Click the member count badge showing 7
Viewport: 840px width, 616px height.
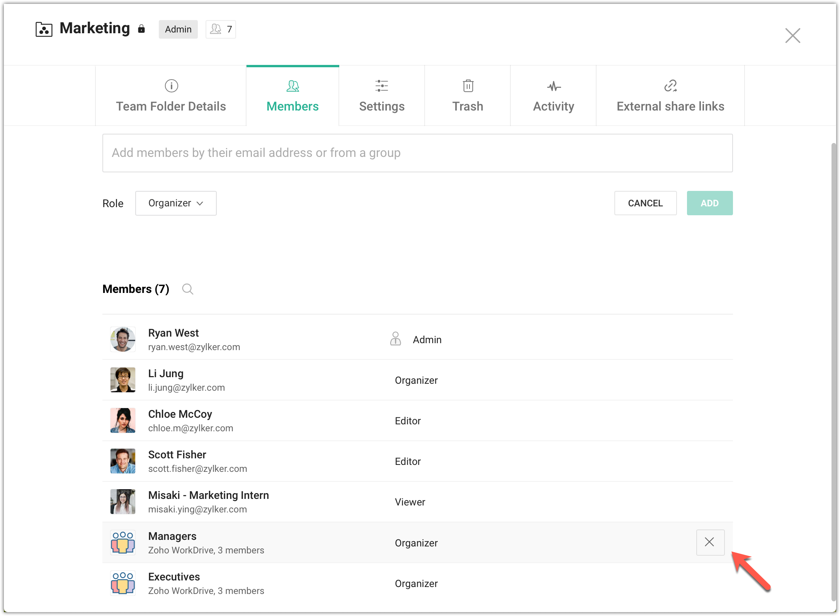221,29
